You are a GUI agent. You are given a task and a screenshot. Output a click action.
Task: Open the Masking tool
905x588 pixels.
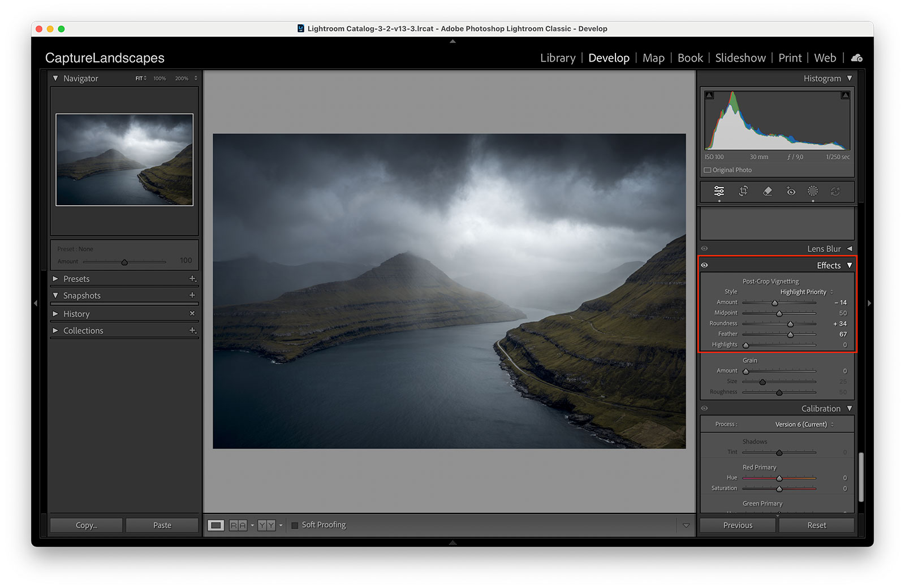pos(813,191)
